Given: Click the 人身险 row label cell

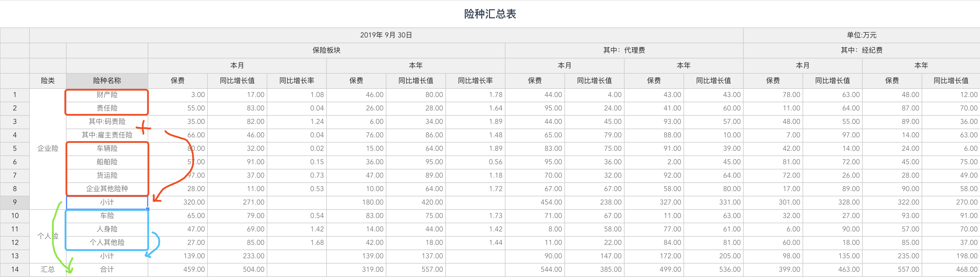Looking at the screenshot, I should click(x=107, y=229).
